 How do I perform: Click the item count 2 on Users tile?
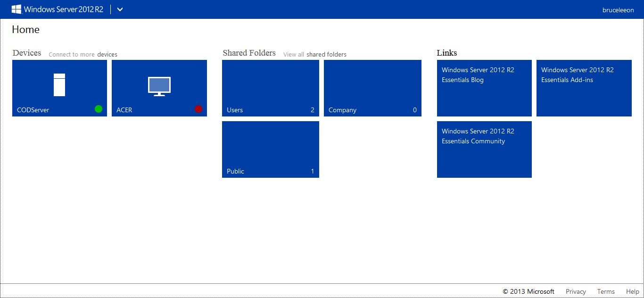coord(312,110)
